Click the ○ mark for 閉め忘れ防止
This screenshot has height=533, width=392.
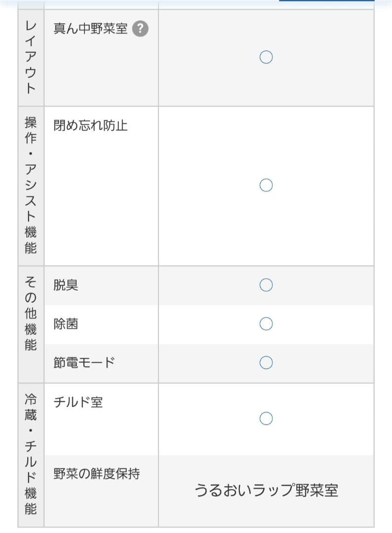(266, 185)
